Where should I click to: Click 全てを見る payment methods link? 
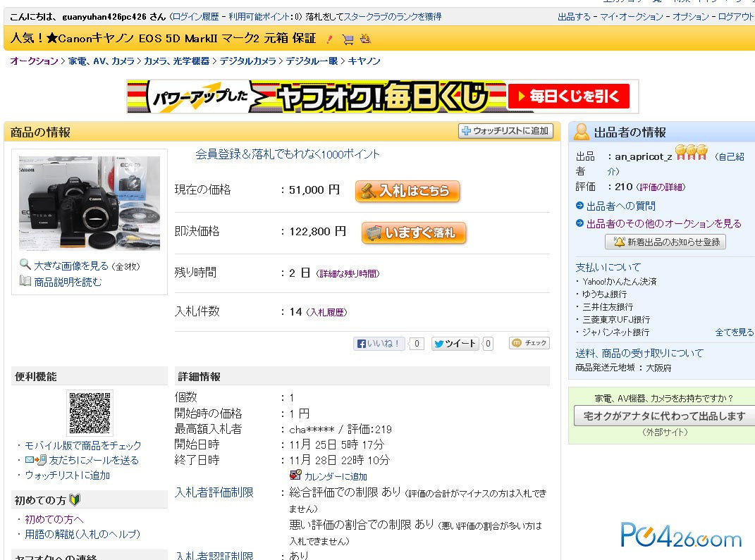click(x=735, y=332)
